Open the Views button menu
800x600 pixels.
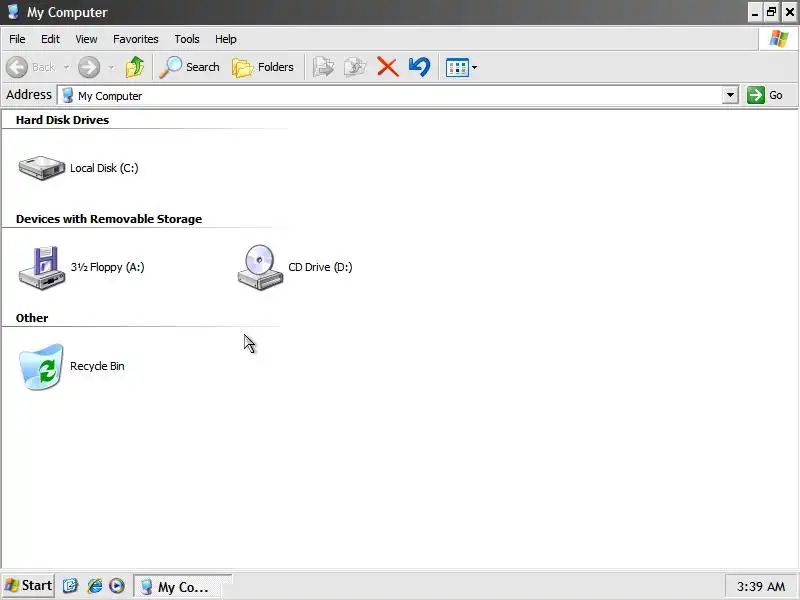461,67
